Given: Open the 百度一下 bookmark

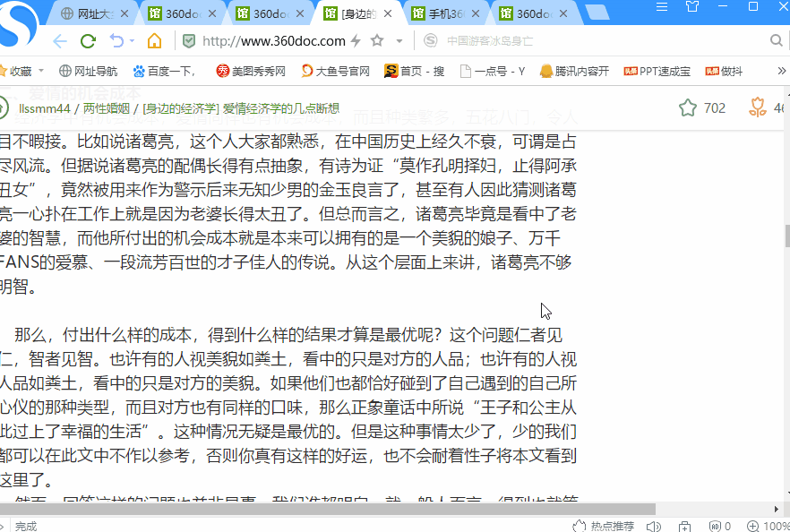Looking at the screenshot, I should tap(164, 71).
